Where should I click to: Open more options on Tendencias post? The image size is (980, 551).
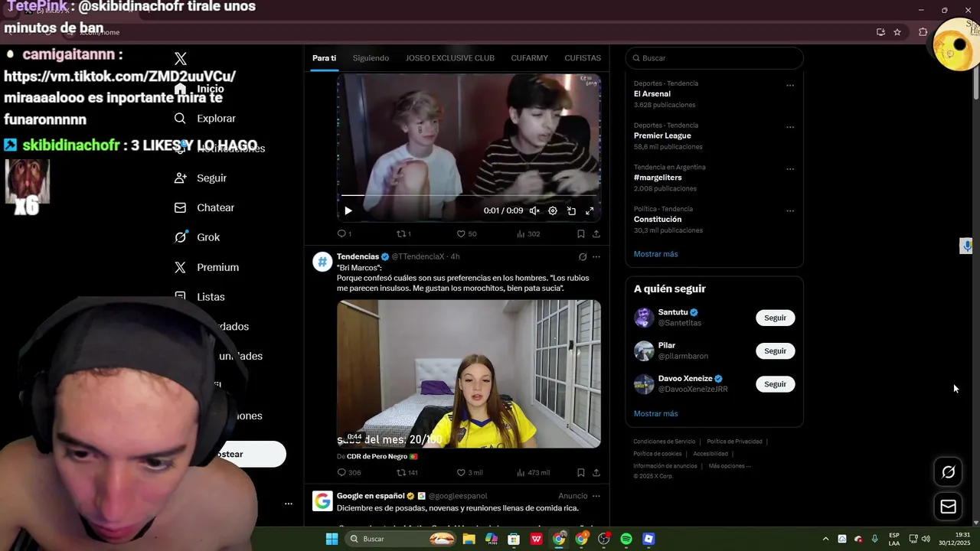click(x=596, y=257)
